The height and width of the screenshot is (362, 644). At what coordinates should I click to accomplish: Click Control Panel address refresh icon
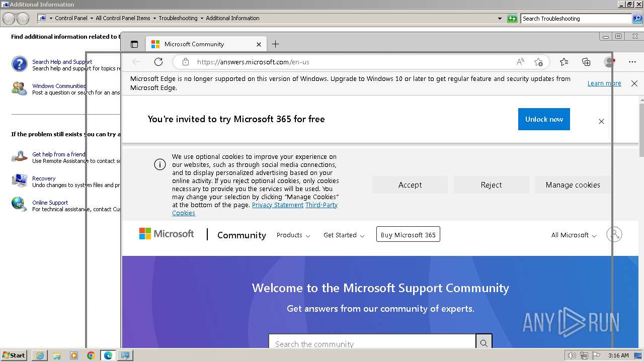click(512, 19)
